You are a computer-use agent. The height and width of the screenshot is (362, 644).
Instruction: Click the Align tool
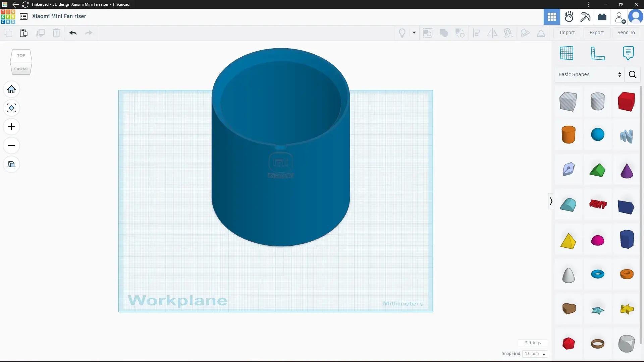point(477,33)
